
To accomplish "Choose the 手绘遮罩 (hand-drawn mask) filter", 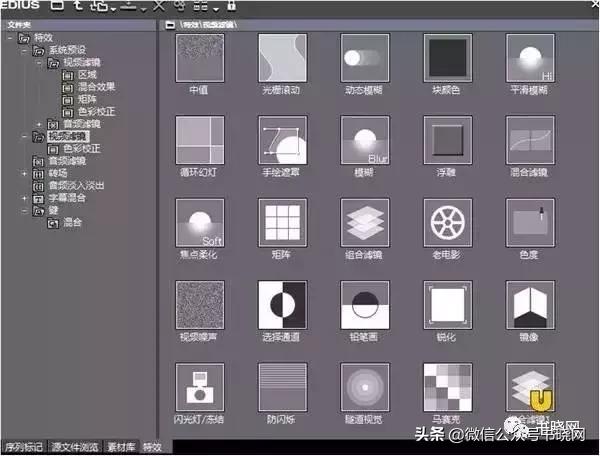I will point(282,141).
